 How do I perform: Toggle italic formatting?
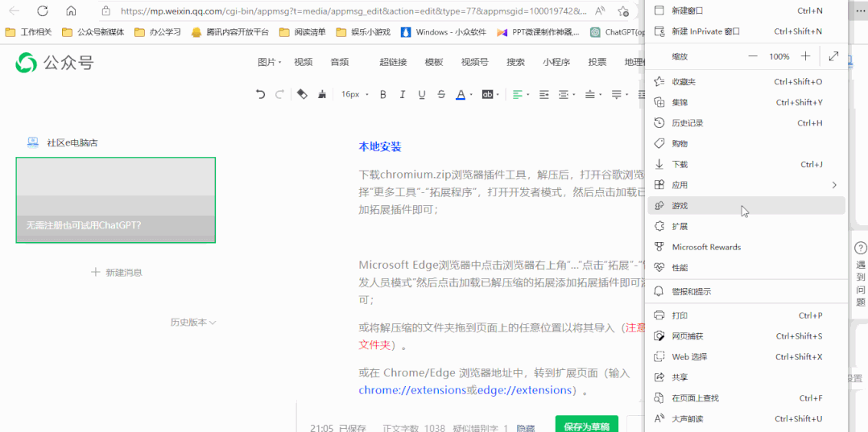[x=403, y=95]
